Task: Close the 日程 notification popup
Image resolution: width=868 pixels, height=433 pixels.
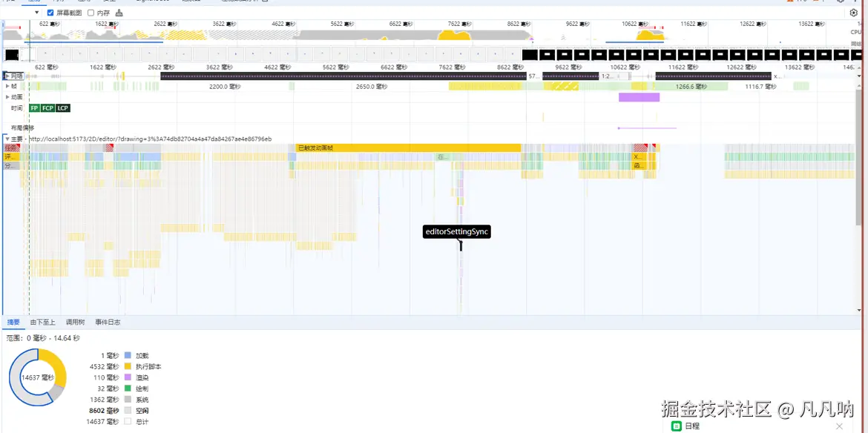Action: pyautogui.click(x=839, y=426)
